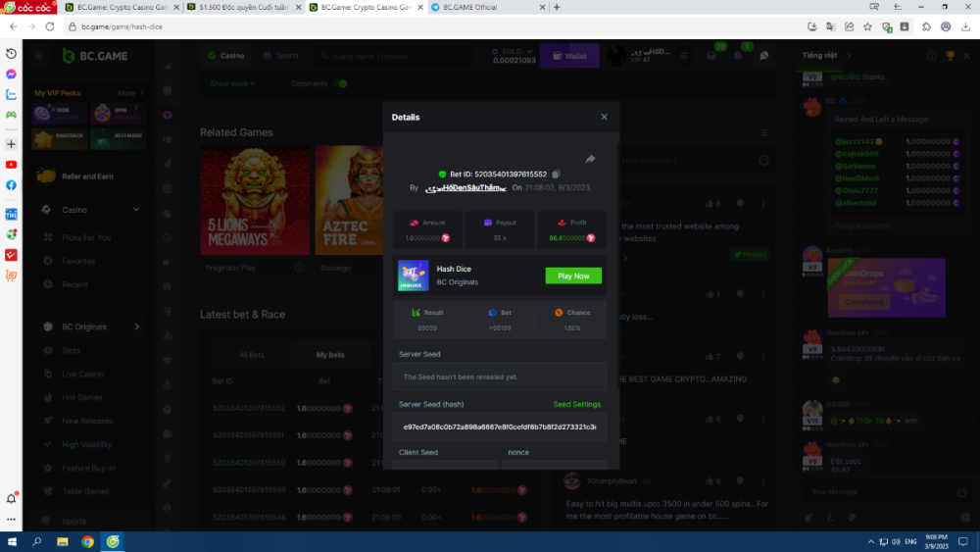Collapse the Casino sidebar menu
The height and width of the screenshot is (552, 980).
(x=136, y=210)
